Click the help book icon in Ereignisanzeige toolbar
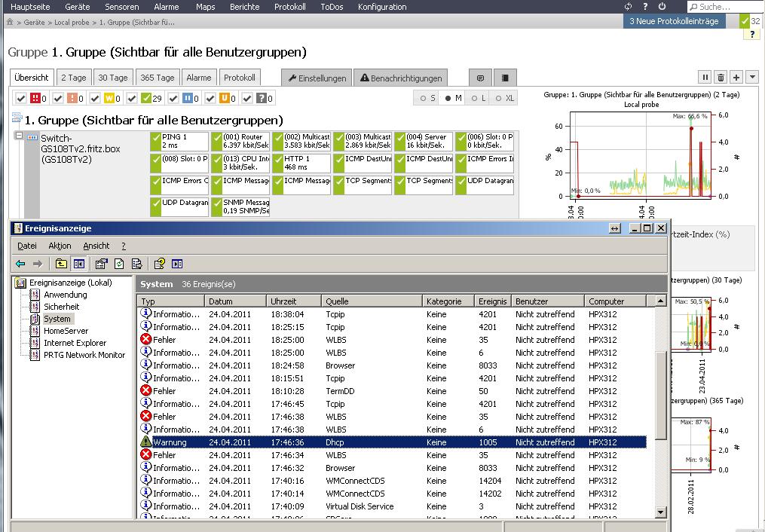The width and height of the screenshot is (765, 532). coord(159,264)
